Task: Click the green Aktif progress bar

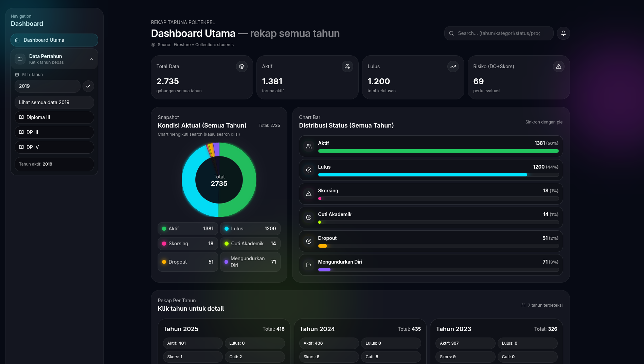Action: [x=438, y=151]
